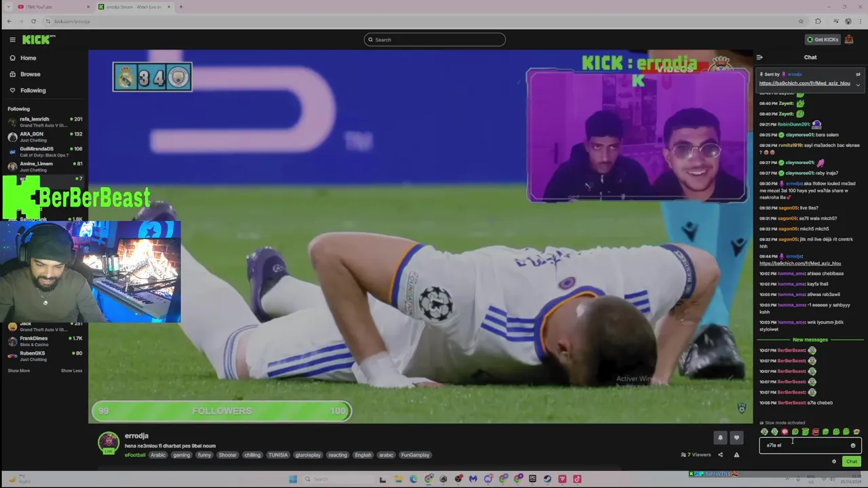Toggle the heart follow button
The image size is (868, 488).
pos(736,438)
